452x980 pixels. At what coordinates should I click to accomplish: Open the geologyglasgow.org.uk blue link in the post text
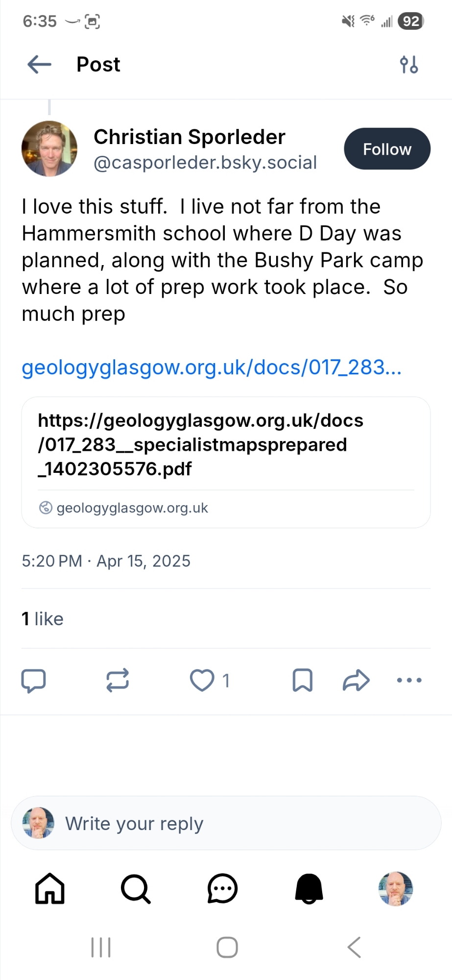pyautogui.click(x=212, y=367)
